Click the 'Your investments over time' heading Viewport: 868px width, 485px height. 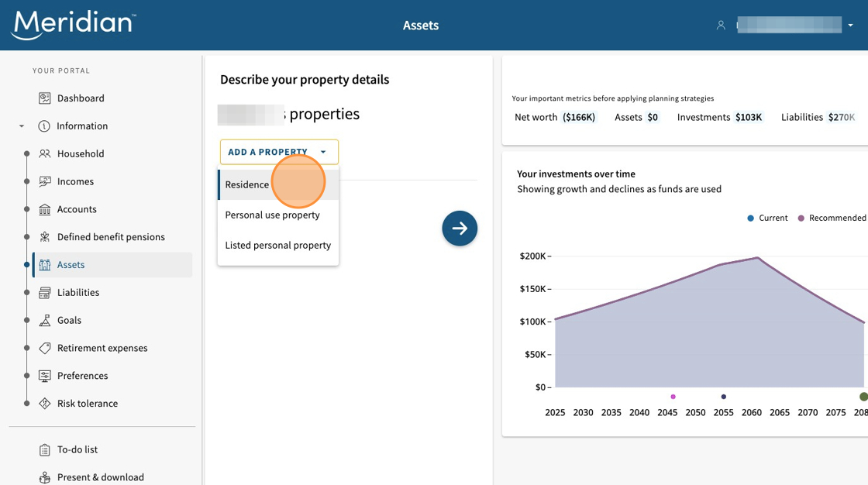(577, 174)
